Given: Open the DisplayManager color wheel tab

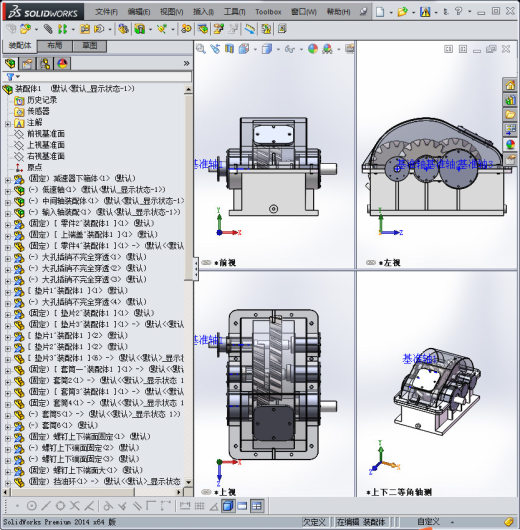Looking at the screenshot, I should point(62,64).
